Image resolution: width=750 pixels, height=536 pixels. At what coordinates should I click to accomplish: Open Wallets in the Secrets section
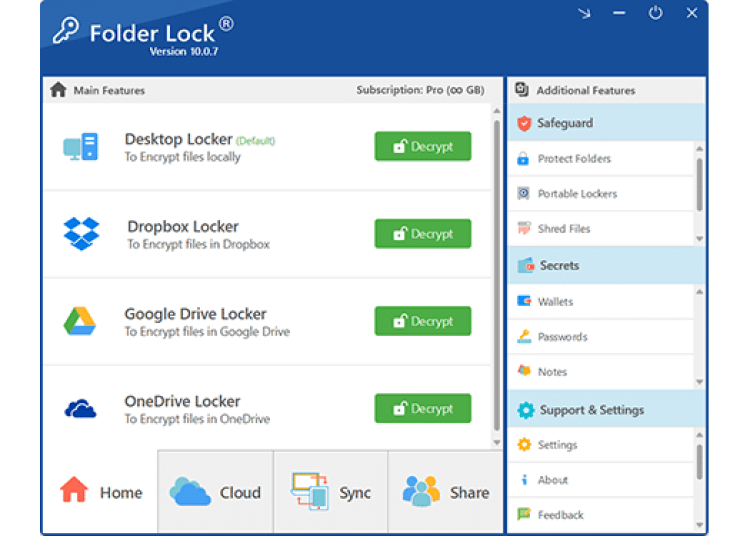[x=555, y=302]
